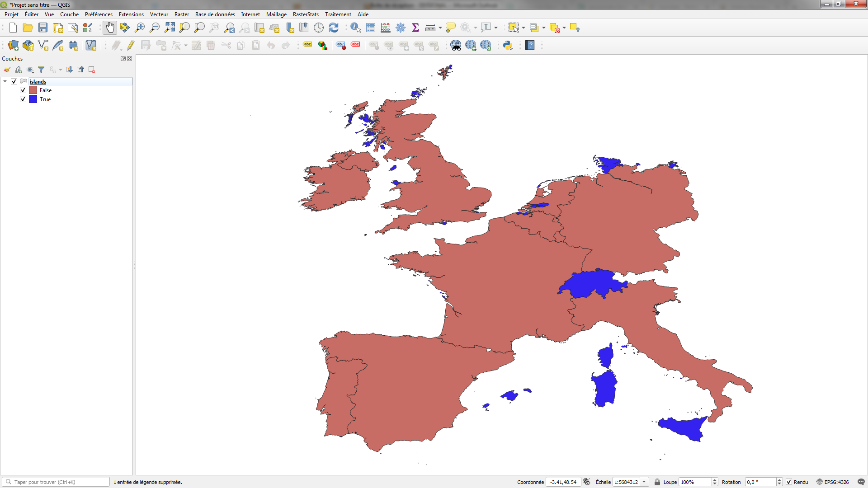The height and width of the screenshot is (488, 868).
Task: Open the Vecteur menu
Action: click(x=159, y=14)
